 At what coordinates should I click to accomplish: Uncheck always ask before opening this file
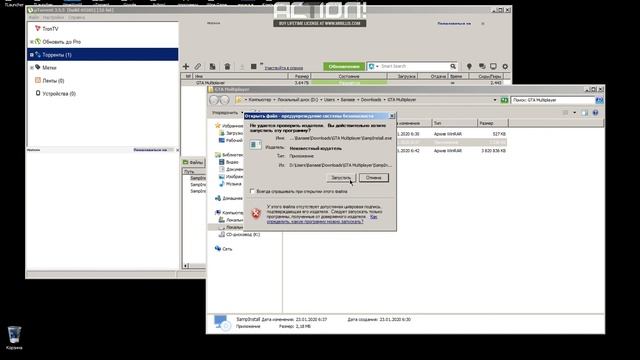click(x=252, y=191)
